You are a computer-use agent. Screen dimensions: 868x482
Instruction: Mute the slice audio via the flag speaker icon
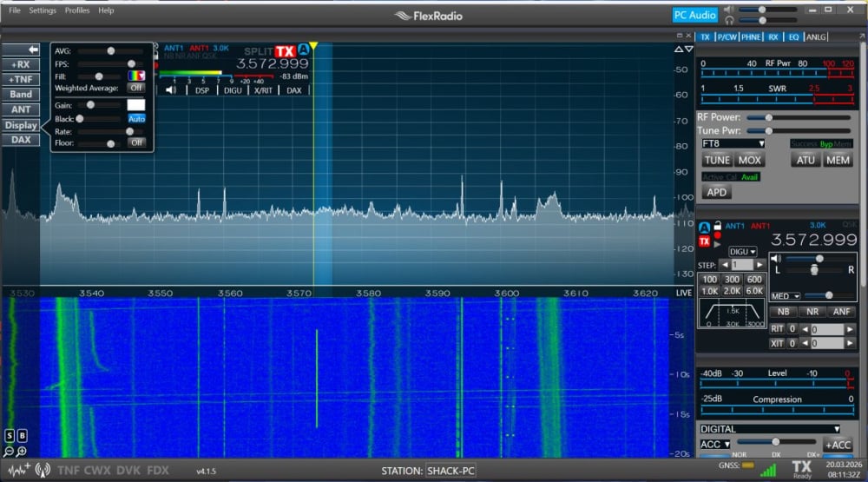click(171, 89)
